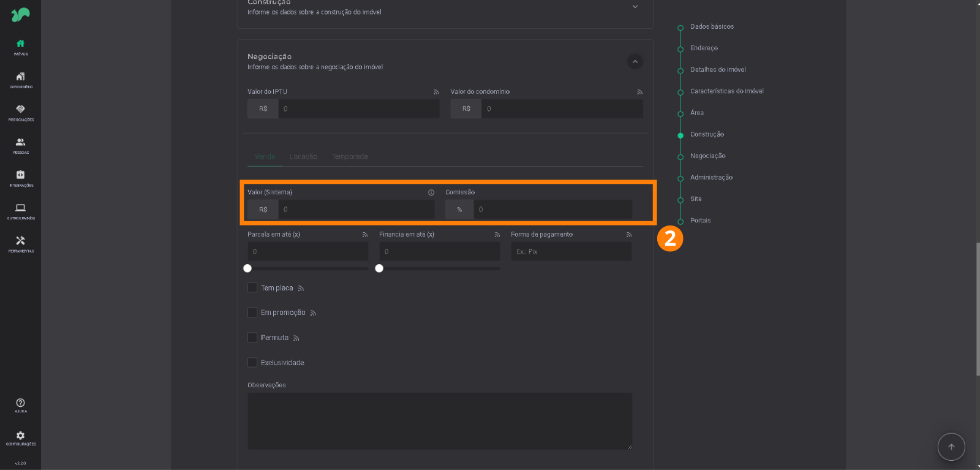Focus the Valor do condomínio field
Image resolution: width=980 pixels, height=470 pixels.
(x=562, y=109)
